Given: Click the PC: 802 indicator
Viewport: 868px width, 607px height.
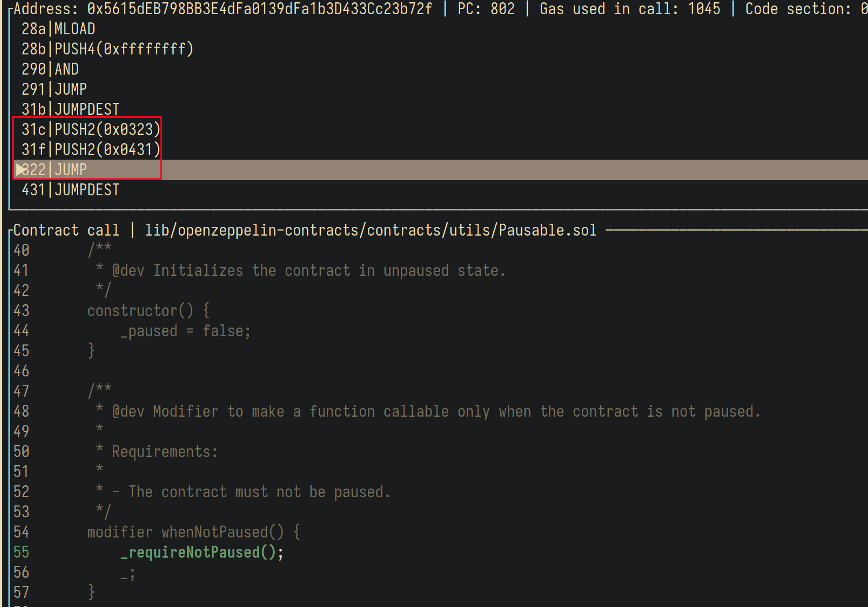Looking at the screenshot, I should 486,9.
